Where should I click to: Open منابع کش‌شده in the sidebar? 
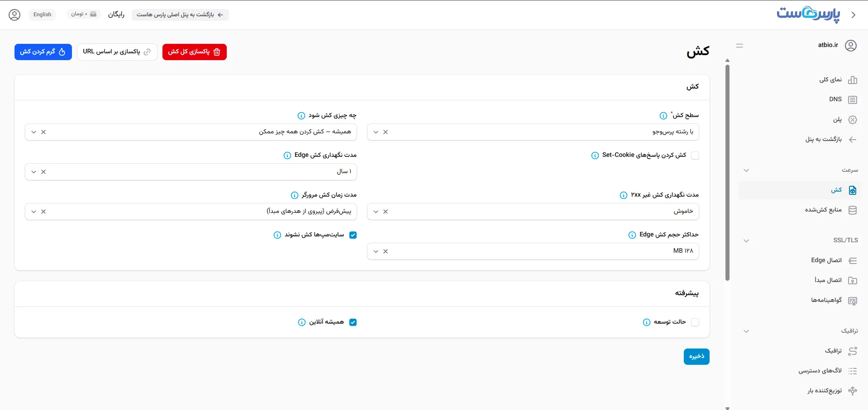click(800, 210)
